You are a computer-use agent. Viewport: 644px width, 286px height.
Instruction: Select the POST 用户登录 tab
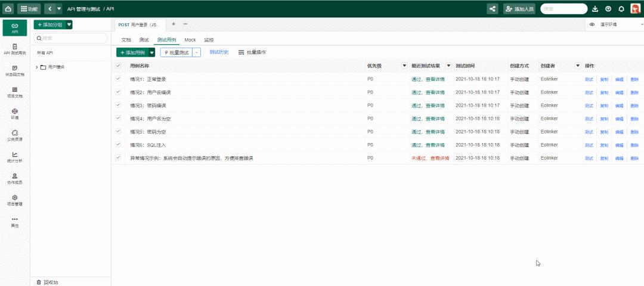click(x=139, y=24)
